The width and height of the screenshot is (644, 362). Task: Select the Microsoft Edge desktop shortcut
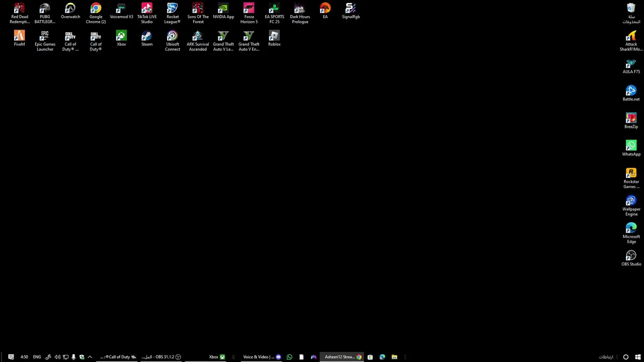631,234
